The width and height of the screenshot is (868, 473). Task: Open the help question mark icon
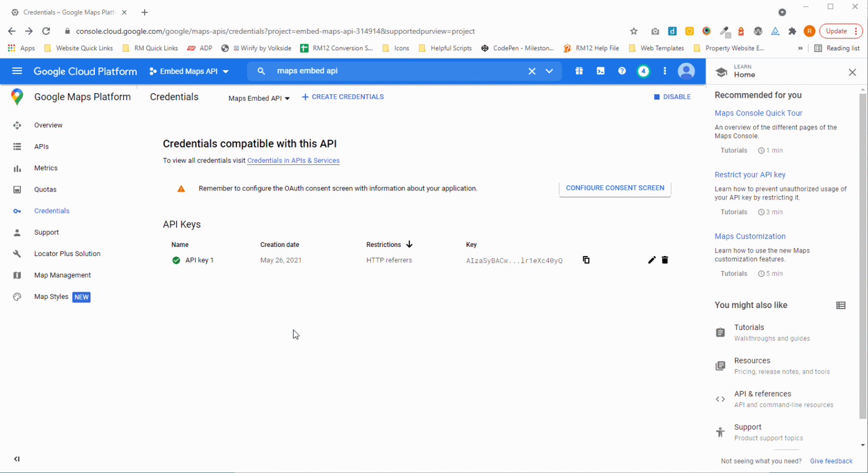click(622, 71)
